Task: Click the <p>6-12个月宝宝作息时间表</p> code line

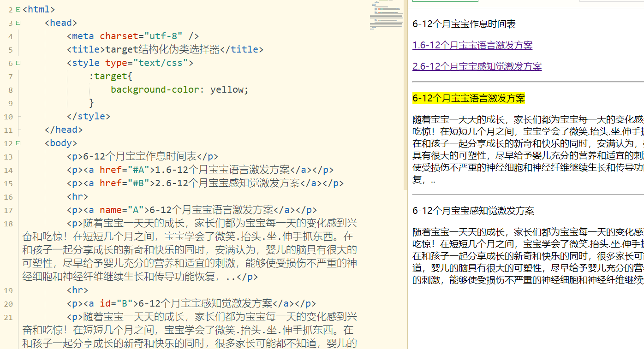Action: click(x=143, y=156)
